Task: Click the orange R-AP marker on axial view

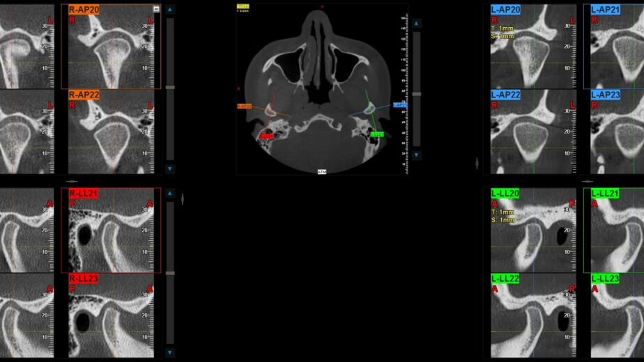Action: [244, 107]
